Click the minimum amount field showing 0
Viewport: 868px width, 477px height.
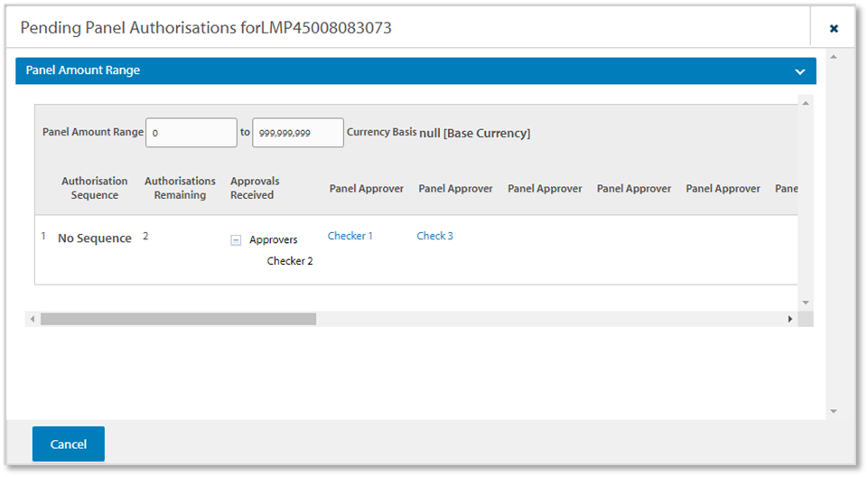coord(191,133)
